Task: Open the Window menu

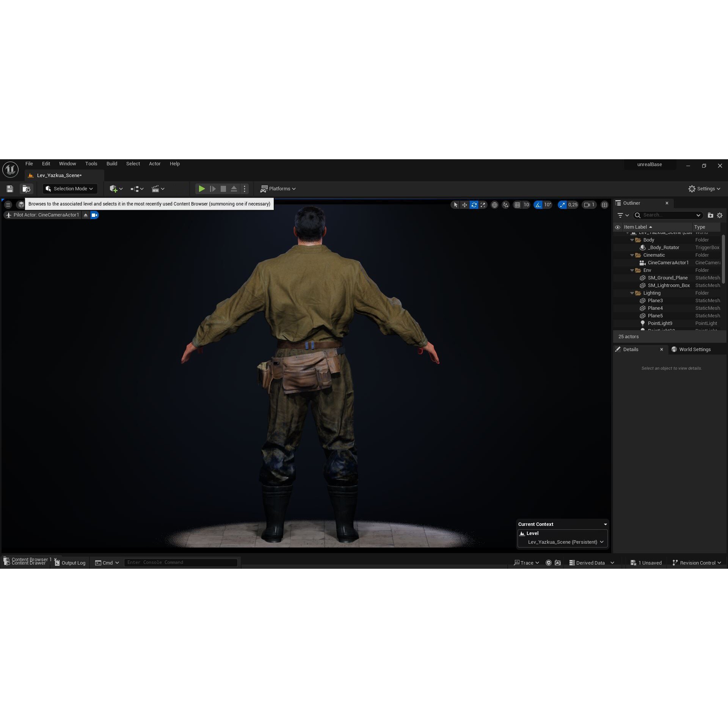Action: 67,163
